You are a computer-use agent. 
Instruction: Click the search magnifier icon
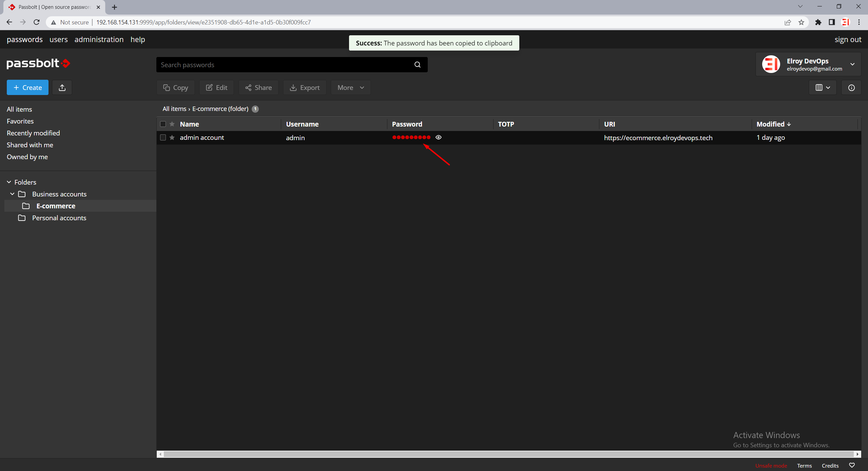coord(418,64)
